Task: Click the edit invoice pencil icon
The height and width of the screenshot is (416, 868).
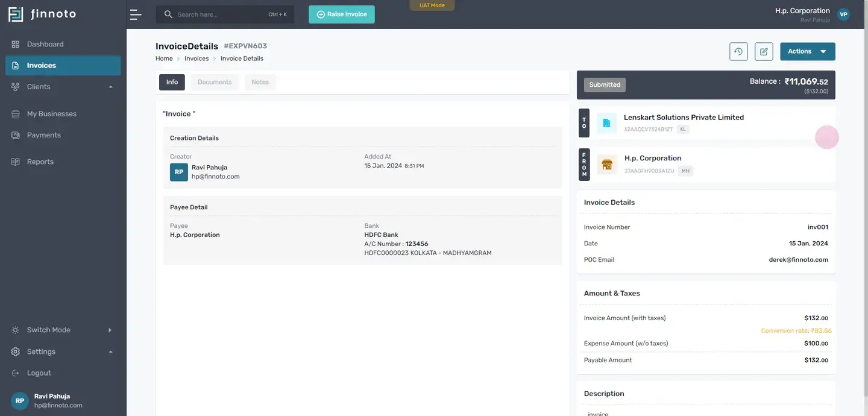Action: [x=764, y=51]
